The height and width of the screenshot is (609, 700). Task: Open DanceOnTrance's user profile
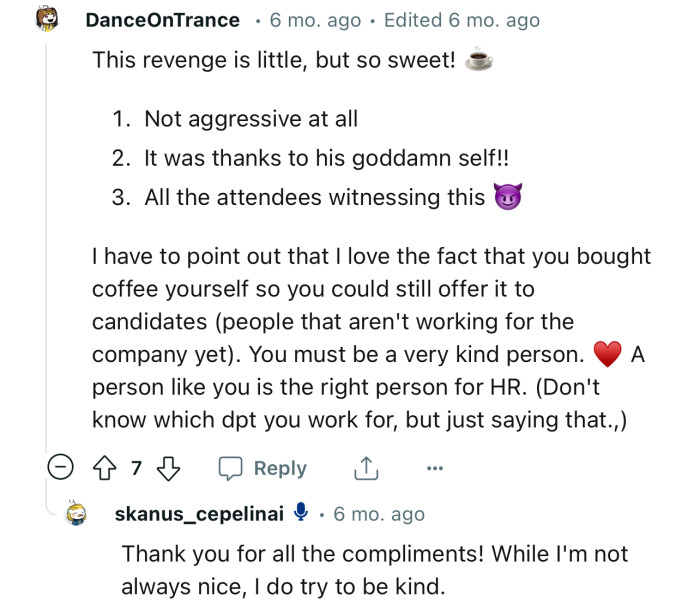(x=163, y=20)
